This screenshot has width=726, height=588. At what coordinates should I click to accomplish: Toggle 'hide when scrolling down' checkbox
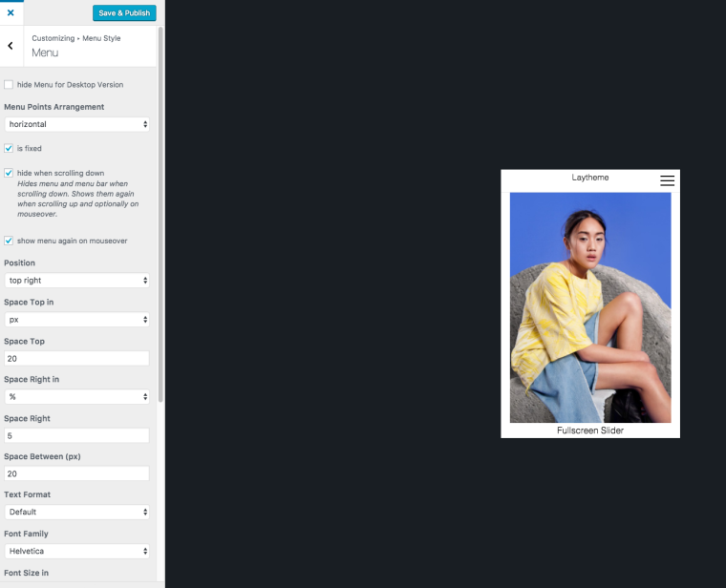point(9,173)
